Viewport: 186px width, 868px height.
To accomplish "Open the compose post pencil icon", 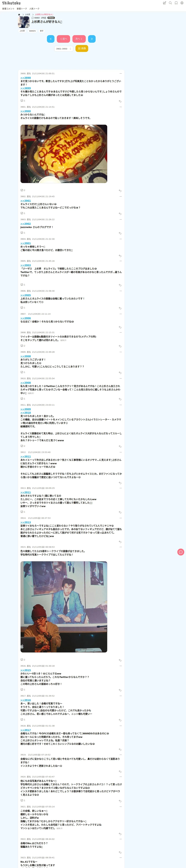I will point(164,3).
